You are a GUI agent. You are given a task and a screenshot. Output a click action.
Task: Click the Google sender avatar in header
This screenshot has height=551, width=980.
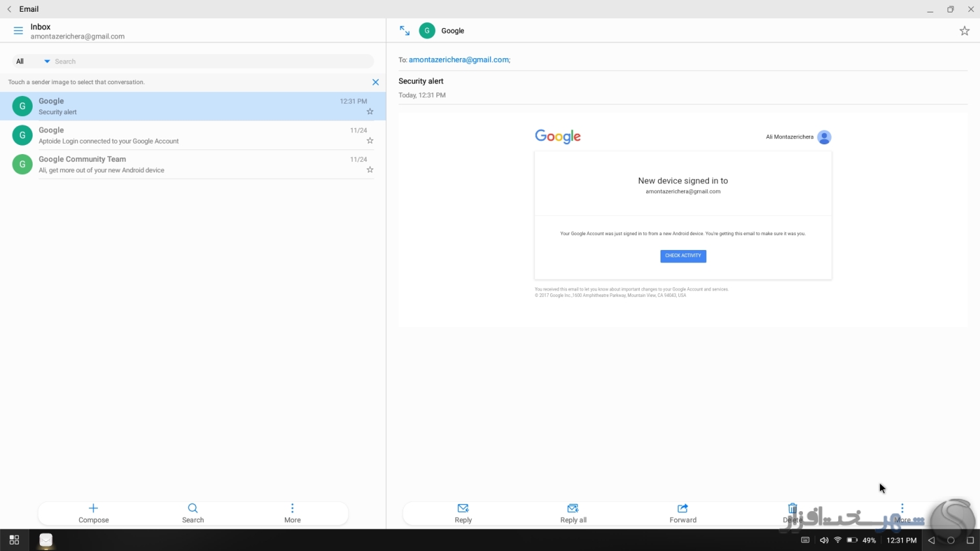[x=427, y=31]
